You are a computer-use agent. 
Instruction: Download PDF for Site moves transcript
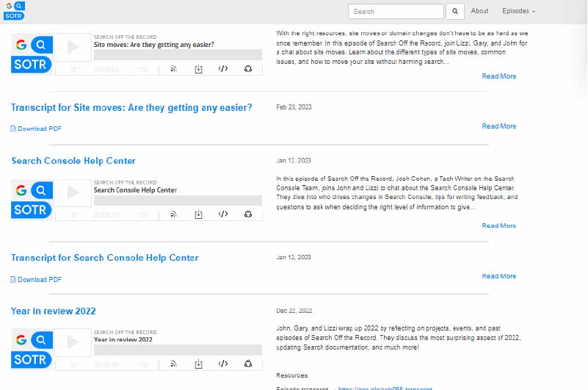40,129
